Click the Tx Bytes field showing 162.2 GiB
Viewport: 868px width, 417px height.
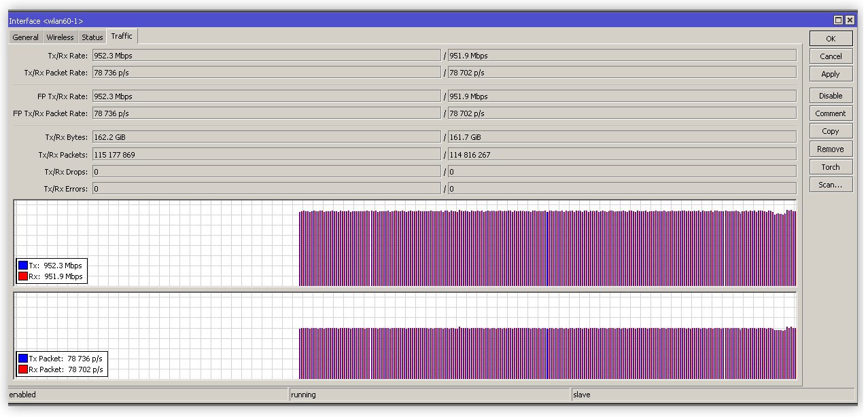(266, 137)
